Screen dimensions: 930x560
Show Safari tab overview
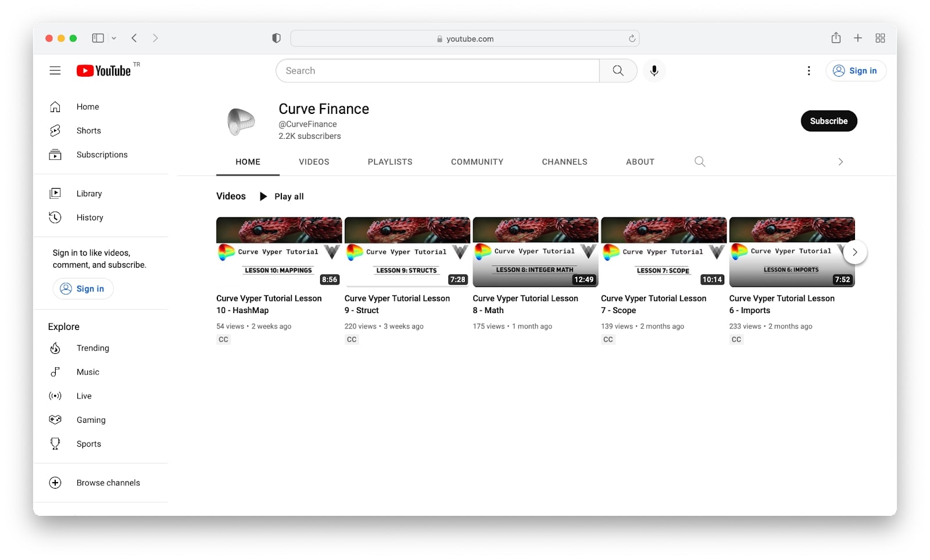coord(880,38)
